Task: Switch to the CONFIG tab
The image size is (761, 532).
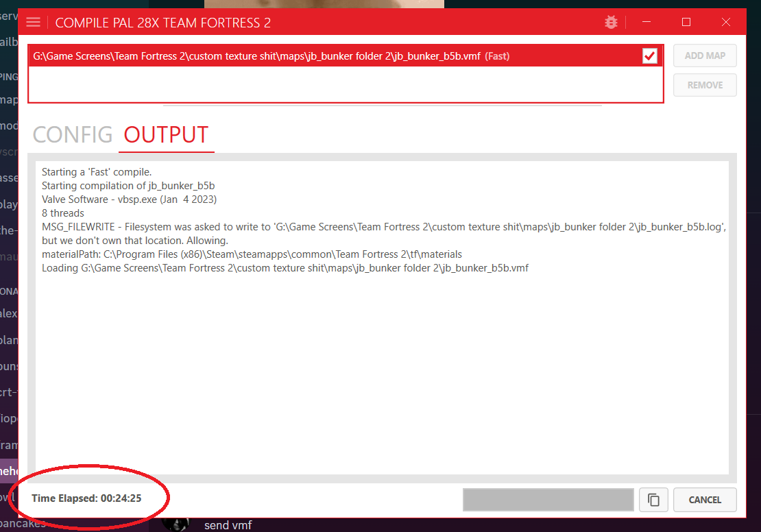Action: (73, 135)
